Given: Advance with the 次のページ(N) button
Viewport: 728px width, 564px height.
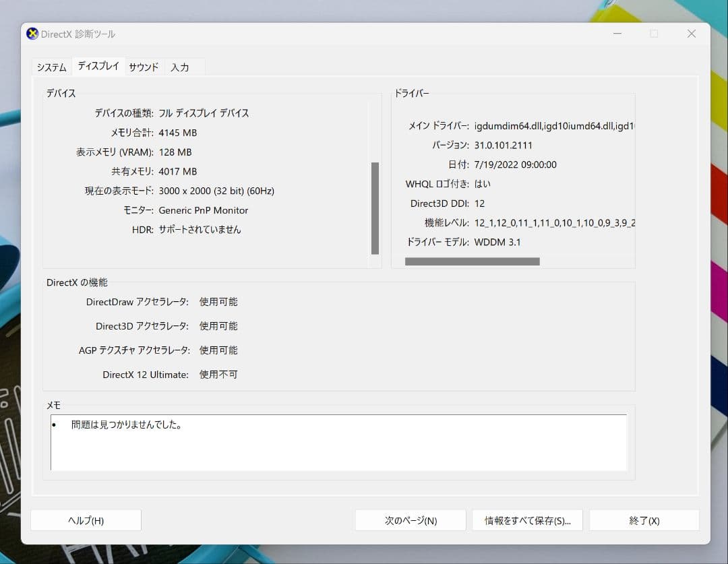Looking at the screenshot, I should (x=410, y=520).
